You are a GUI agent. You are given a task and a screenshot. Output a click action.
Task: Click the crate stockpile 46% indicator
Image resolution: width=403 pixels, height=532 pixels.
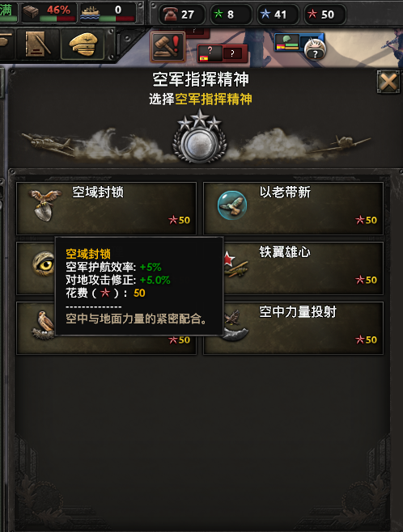(x=49, y=13)
